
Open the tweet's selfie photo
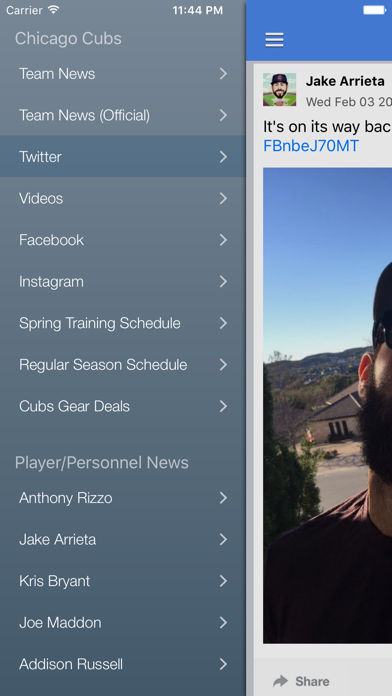328,405
